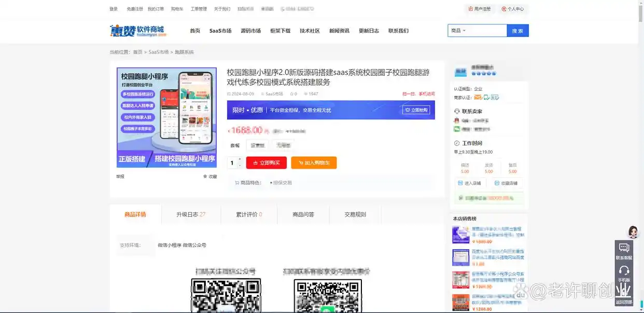Click the 惠赞软件商城 site logo
Image resolution: width=644 pixels, height=313 pixels.
[x=138, y=31]
